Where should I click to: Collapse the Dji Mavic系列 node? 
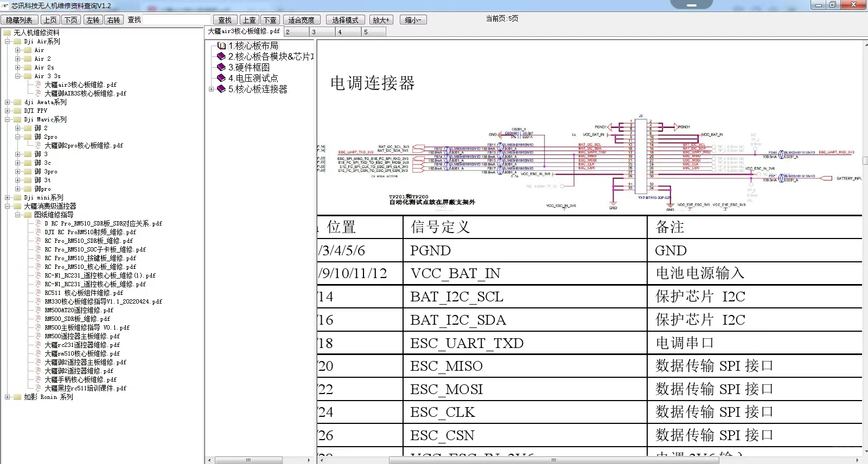coord(8,119)
